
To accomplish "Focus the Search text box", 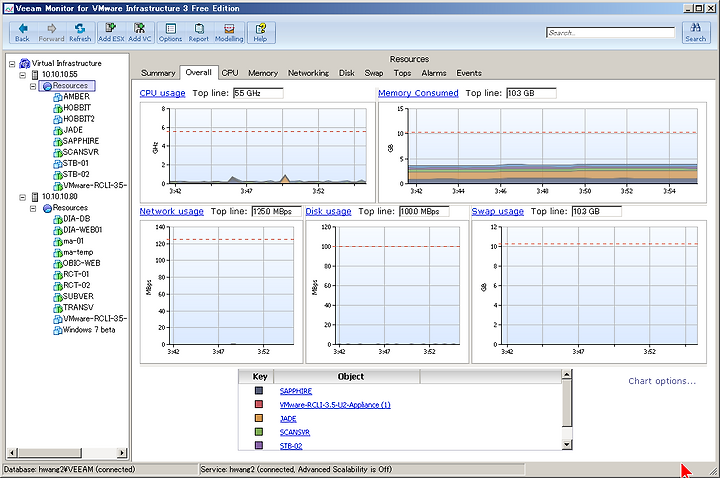I will coord(611,33).
